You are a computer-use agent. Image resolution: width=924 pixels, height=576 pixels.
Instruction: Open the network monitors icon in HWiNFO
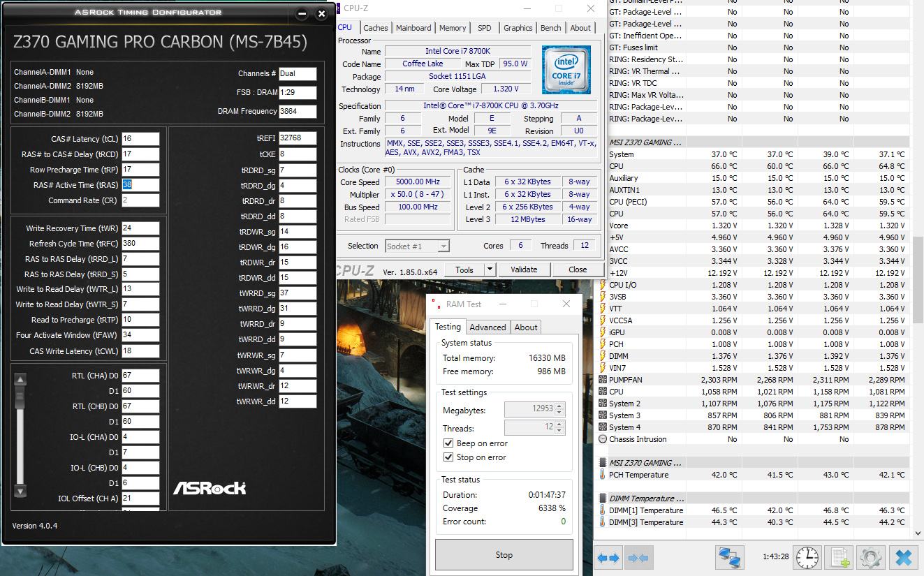(730, 558)
